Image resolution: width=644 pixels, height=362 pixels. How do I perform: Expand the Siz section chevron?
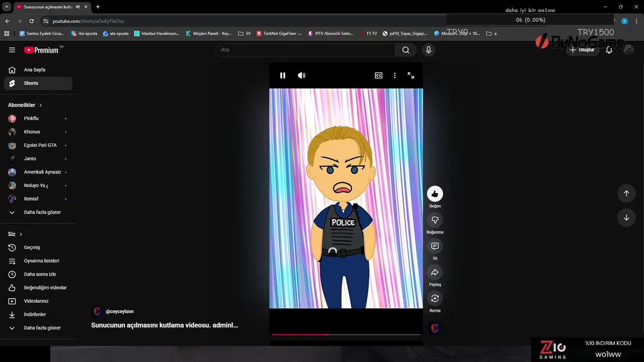pos(21,234)
